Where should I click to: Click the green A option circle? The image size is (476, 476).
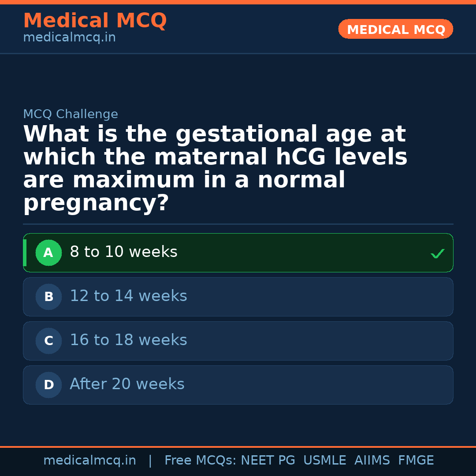tap(48, 253)
